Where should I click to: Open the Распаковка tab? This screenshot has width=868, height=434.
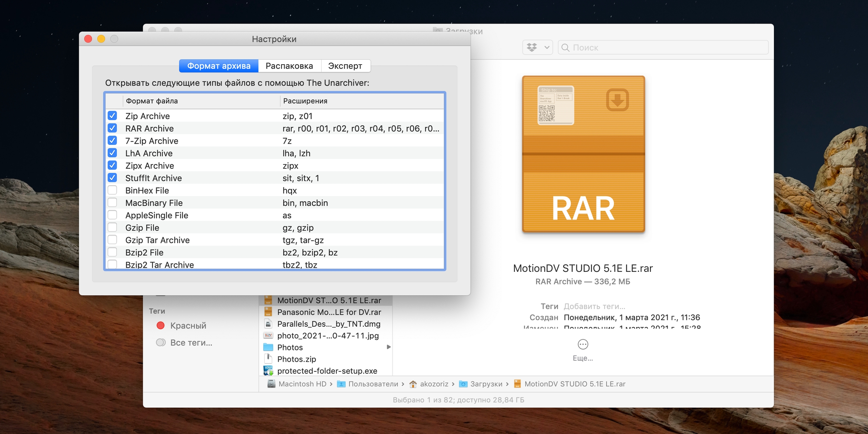[x=289, y=66]
